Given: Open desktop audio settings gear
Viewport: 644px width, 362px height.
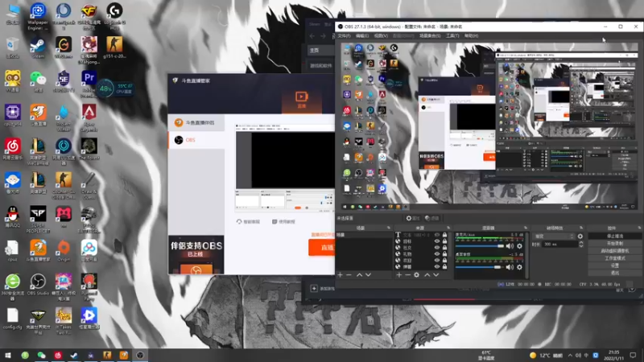Looking at the screenshot, I should coord(519,267).
